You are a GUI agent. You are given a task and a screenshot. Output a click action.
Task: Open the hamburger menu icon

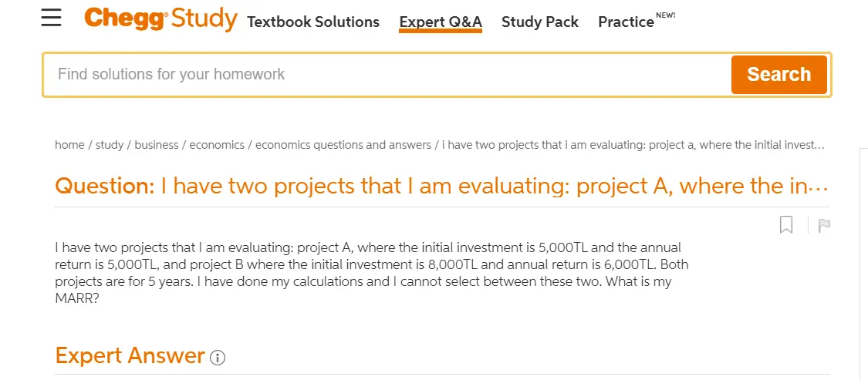tap(52, 18)
